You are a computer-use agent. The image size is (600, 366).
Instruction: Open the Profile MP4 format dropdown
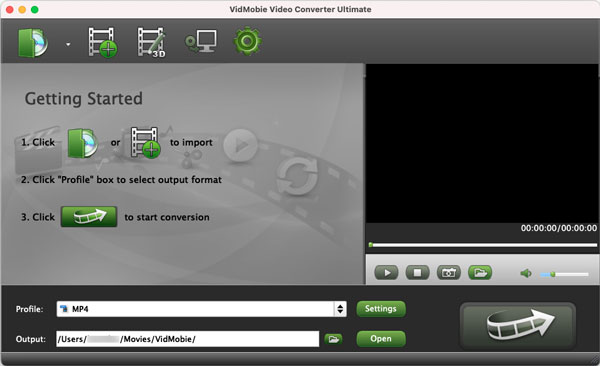click(x=202, y=309)
